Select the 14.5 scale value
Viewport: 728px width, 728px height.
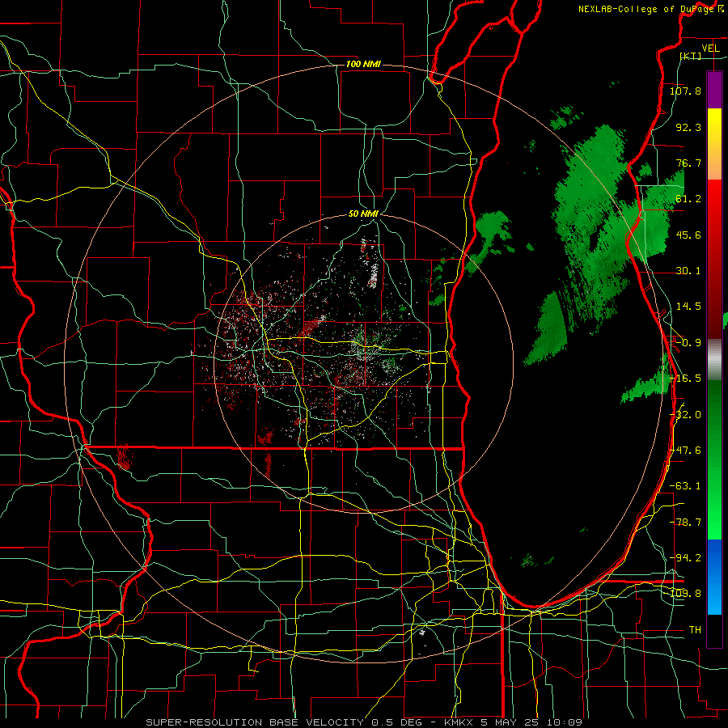pyautogui.click(x=688, y=306)
